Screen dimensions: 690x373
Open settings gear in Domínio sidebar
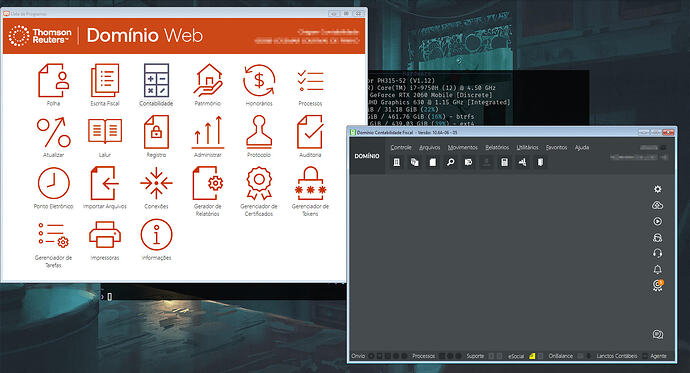tap(657, 189)
